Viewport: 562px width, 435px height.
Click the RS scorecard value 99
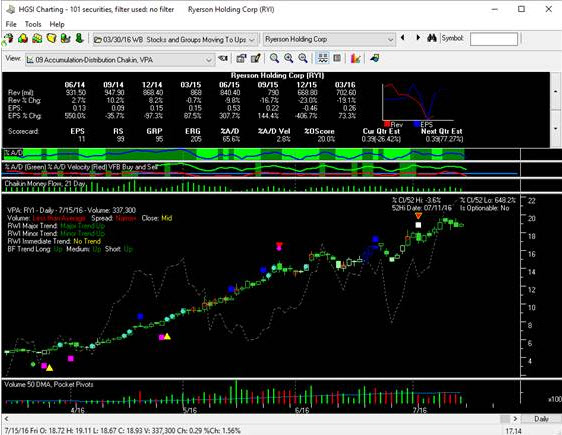[x=120, y=139]
